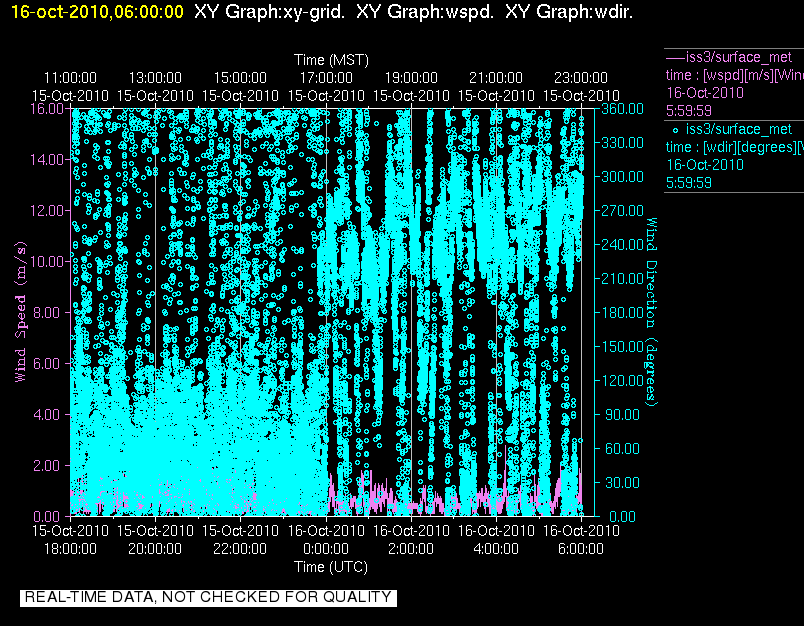Click the 'Time (UTC)' bottom axis label
Viewport: 804px width, 626px height.
[x=331, y=567]
